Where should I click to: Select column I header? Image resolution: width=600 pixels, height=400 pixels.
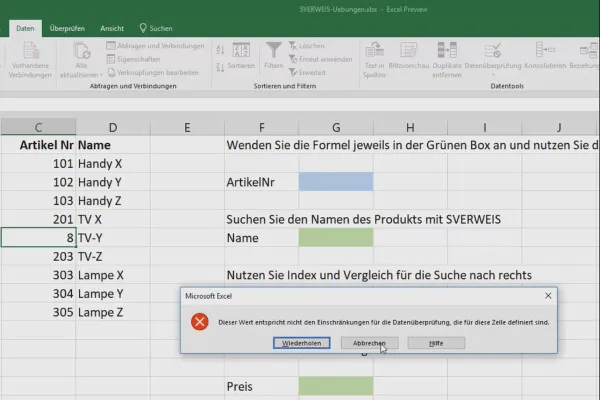484,127
